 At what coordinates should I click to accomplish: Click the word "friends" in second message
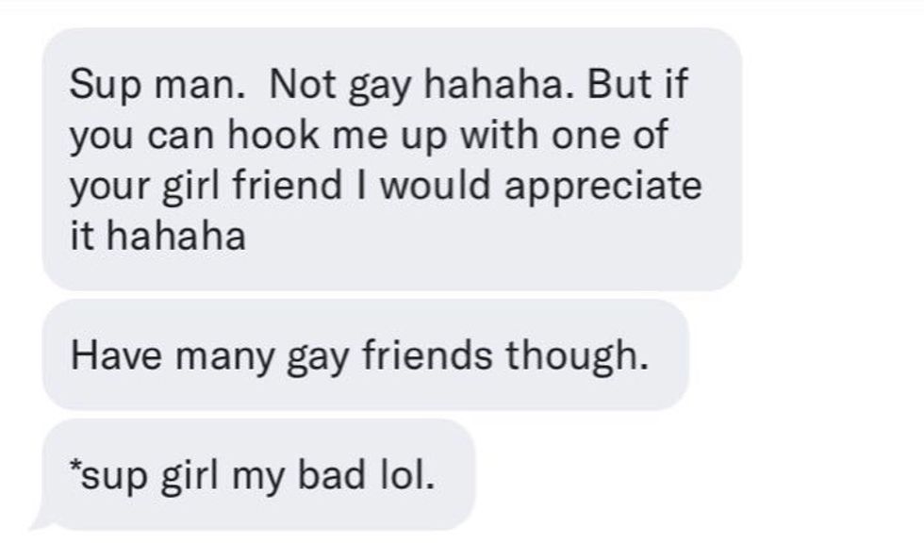(427, 355)
